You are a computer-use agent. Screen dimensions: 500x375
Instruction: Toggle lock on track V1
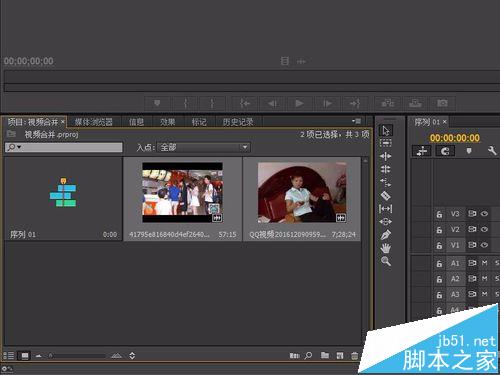coord(439,245)
